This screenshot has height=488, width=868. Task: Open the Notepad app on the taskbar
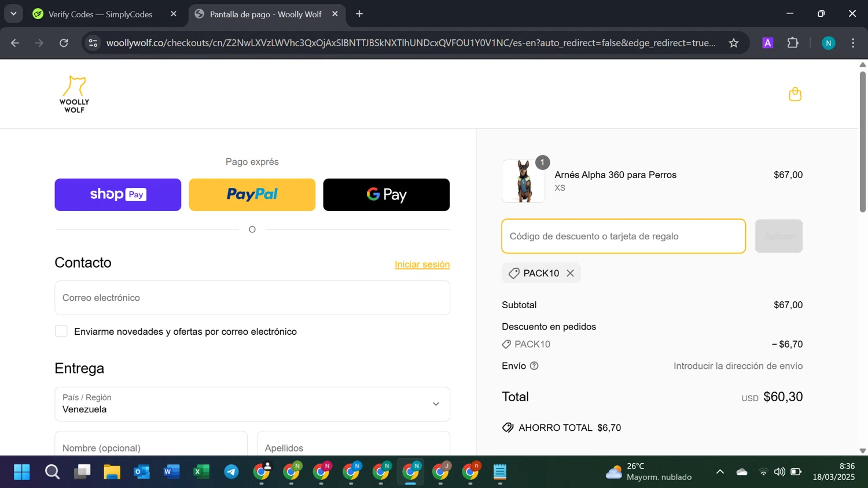click(500, 472)
